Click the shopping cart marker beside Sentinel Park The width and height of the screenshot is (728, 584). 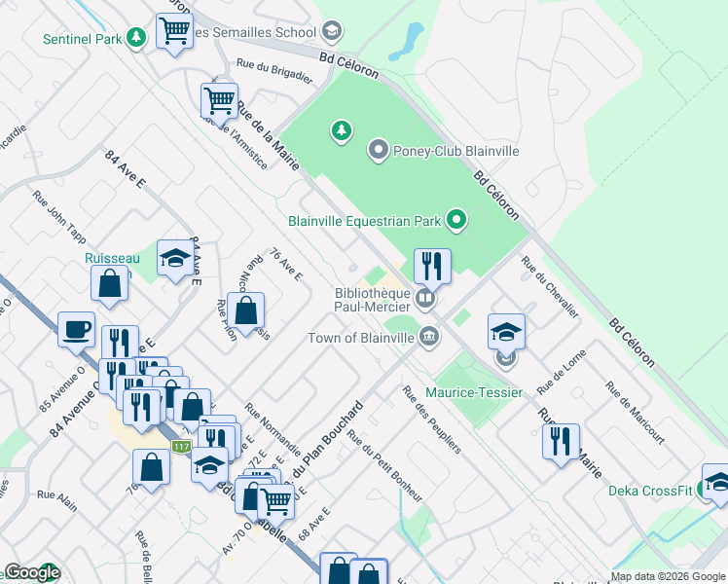point(174,31)
